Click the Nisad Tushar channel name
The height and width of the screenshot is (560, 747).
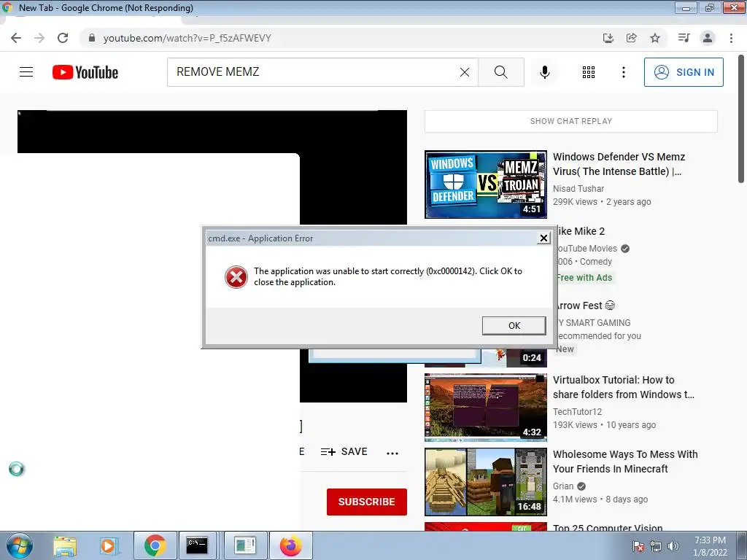click(x=578, y=189)
